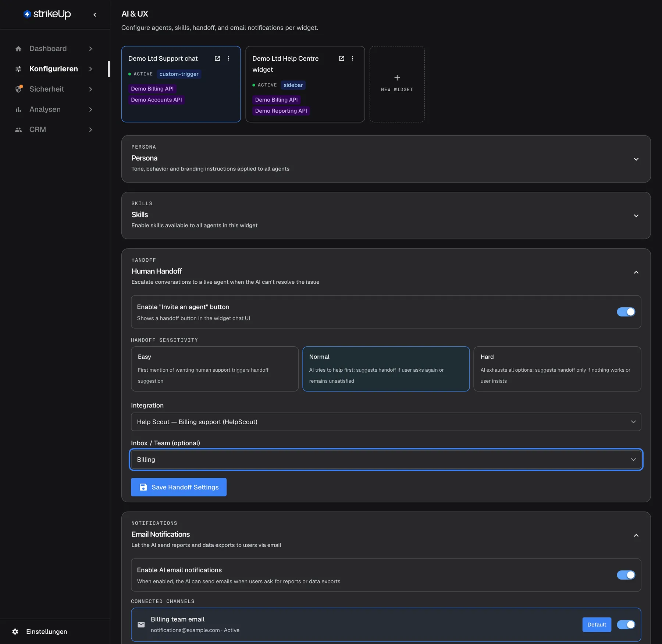662x644 pixels.
Task: Expand the Analysen submenu chevron
Action: [x=90, y=109]
